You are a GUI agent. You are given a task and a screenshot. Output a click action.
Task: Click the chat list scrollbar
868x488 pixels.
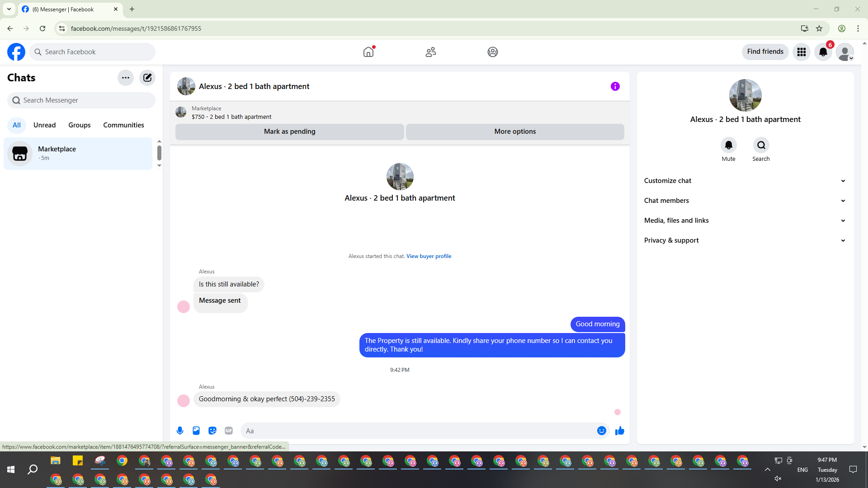tap(159, 153)
